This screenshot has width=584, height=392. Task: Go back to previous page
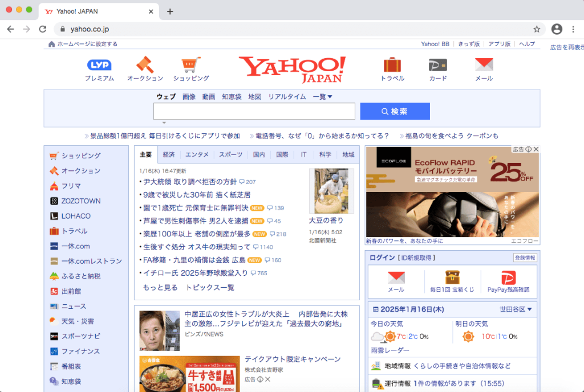(x=10, y=29)
